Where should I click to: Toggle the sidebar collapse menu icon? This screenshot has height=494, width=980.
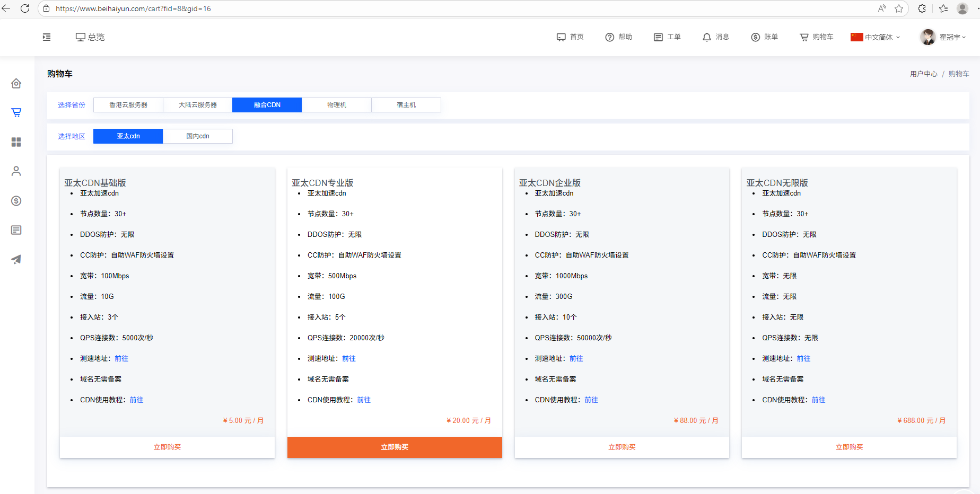(47, 37)
